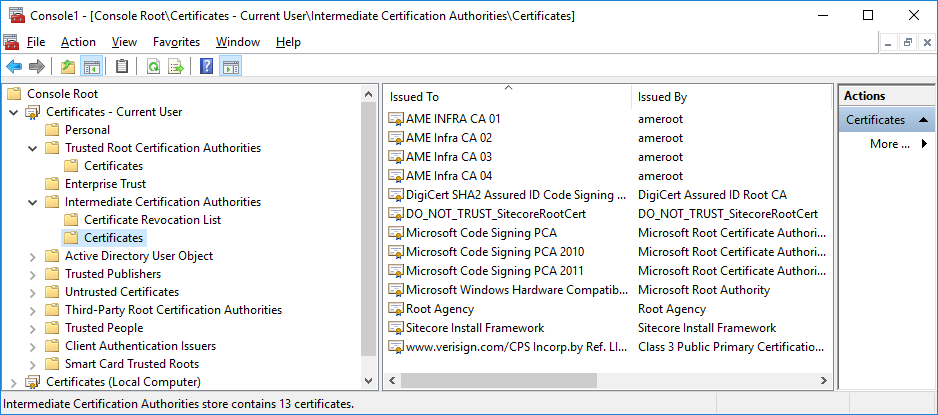
Task: Click the clipboard icon in toolbar
Action: [x=122, y=67]
